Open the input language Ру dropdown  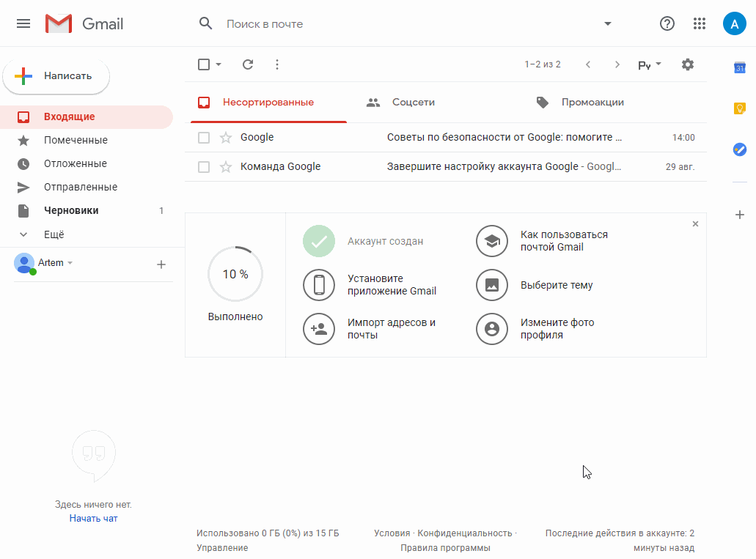650,64
